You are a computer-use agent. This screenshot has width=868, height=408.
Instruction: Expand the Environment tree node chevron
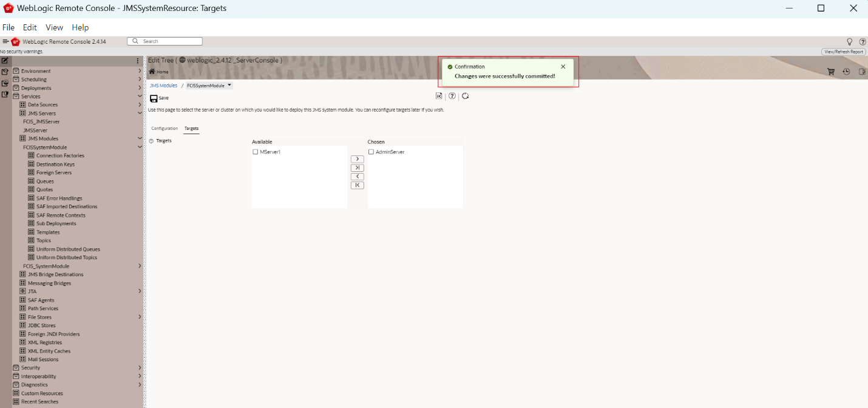[x=140, y=71]
